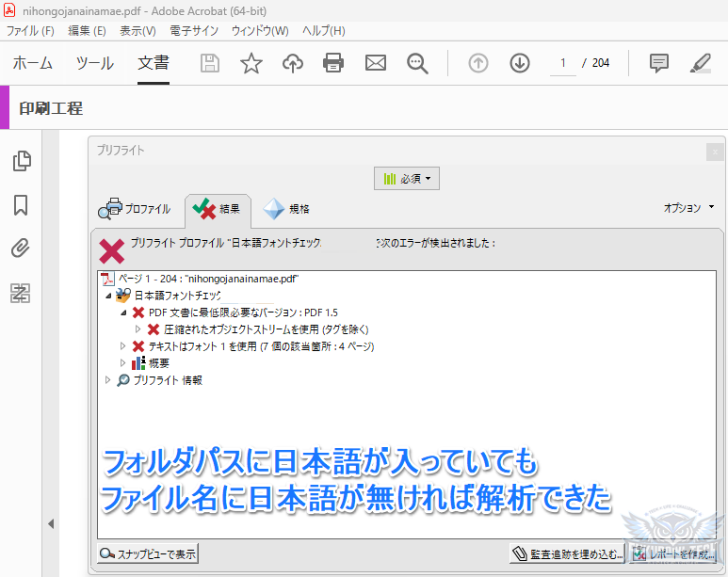Click the 監査追跡を埋め込む button

coord(567,553)
